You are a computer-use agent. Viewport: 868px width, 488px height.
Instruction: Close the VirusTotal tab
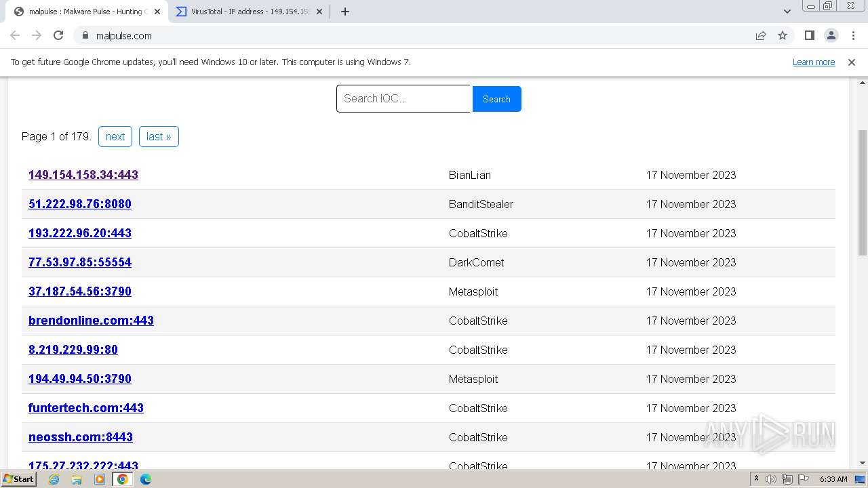[319, 12]
